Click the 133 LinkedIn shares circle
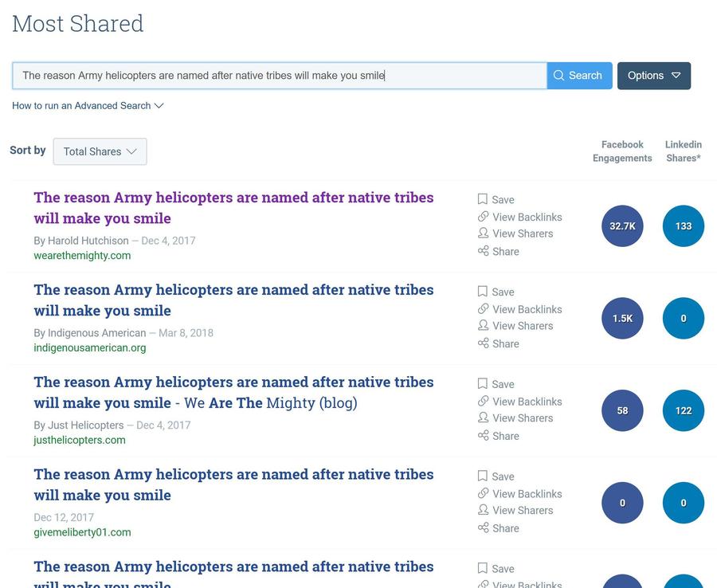 click(x=684, y=225)
